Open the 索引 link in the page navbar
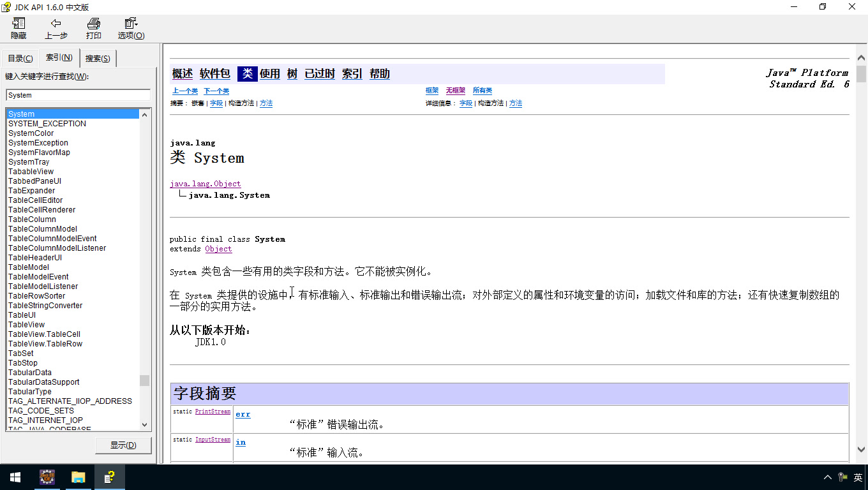The image size is (868, 490). click(352, 74)
